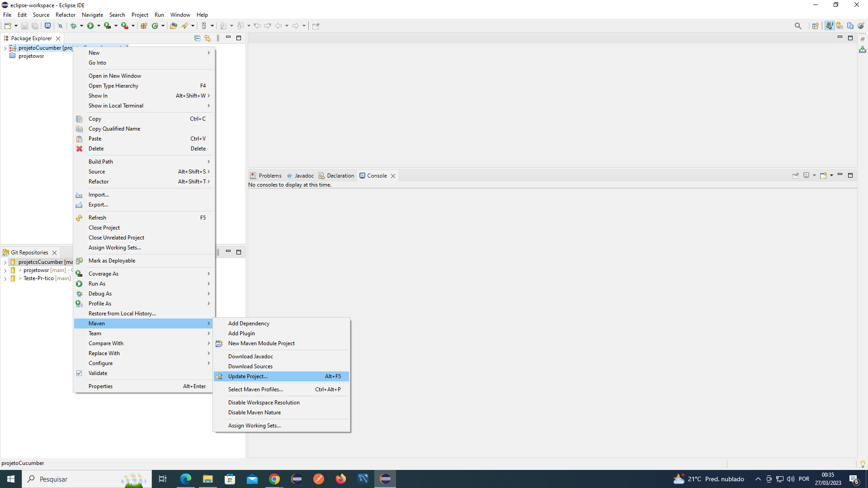The width and height of the screenshot is (868, 488).
Task: Open the Run dropdown arrow in the toolbar
Action: (99, 26)
